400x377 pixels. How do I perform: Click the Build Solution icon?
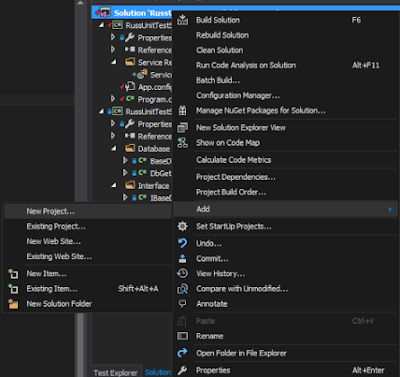coord(182,20)
